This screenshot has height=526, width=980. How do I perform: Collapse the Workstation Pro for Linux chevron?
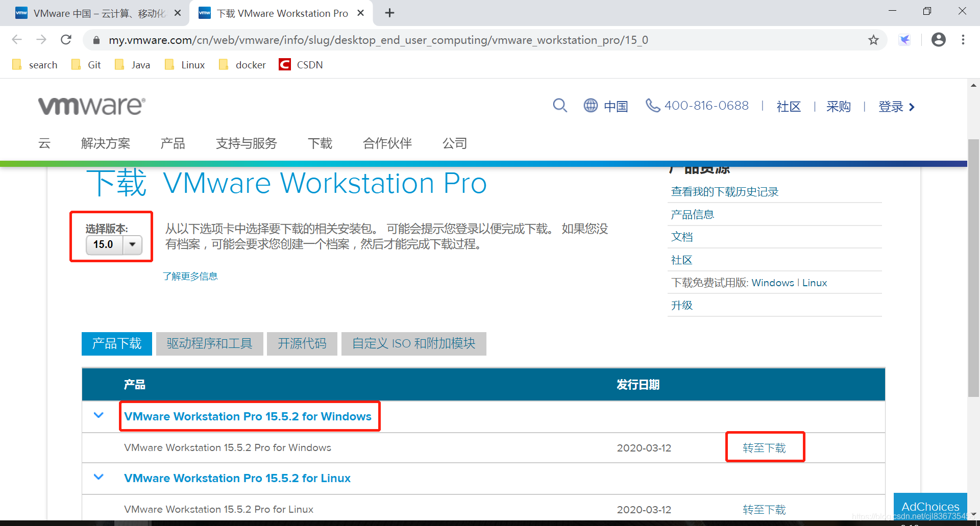pos(99,477)
